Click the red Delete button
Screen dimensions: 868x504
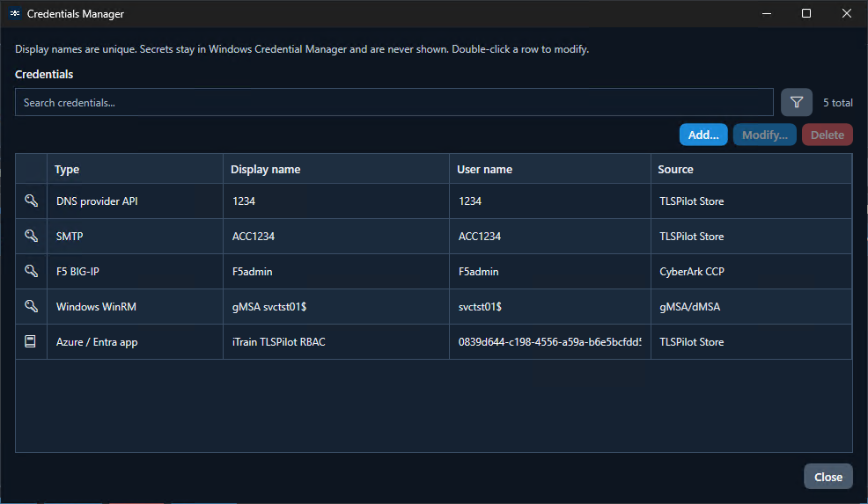827,135
